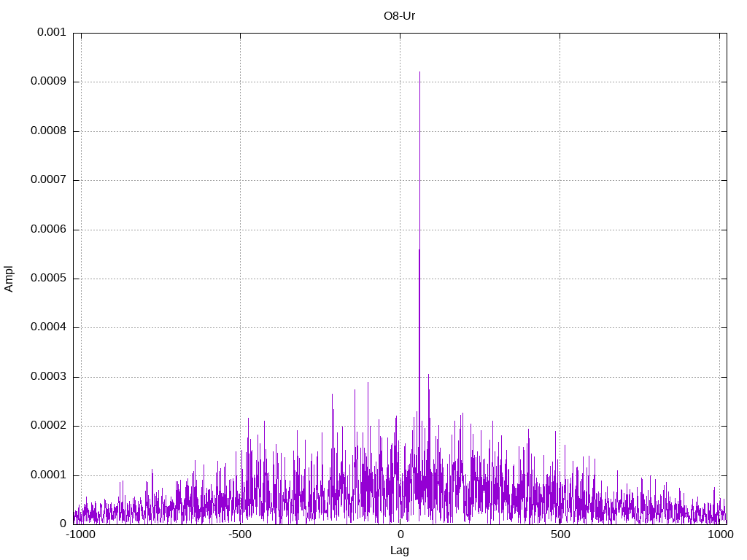Click the 0 x-axis tick label
The width and height of the screenshot is (747, 560).
400,535
